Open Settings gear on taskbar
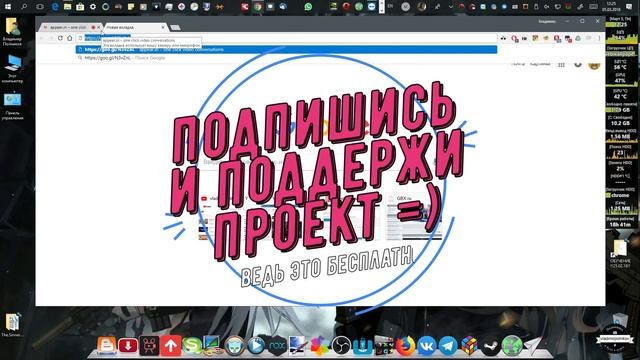 pos(93,7)
